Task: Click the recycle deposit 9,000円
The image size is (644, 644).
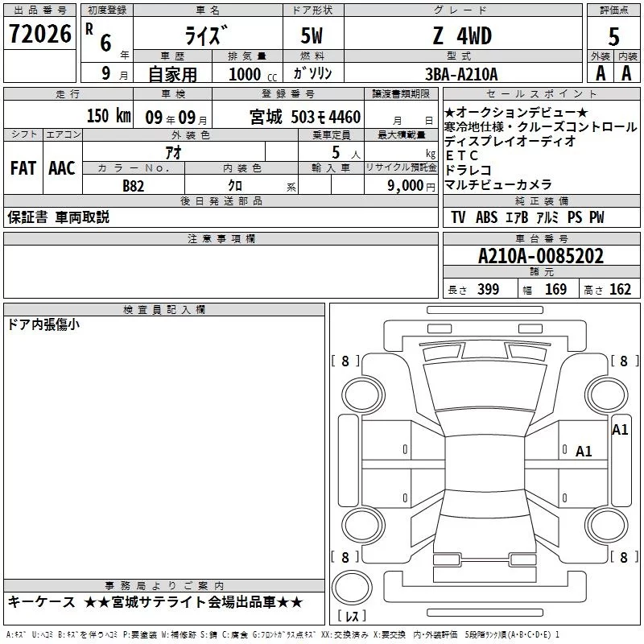Action: coord(411,186)
